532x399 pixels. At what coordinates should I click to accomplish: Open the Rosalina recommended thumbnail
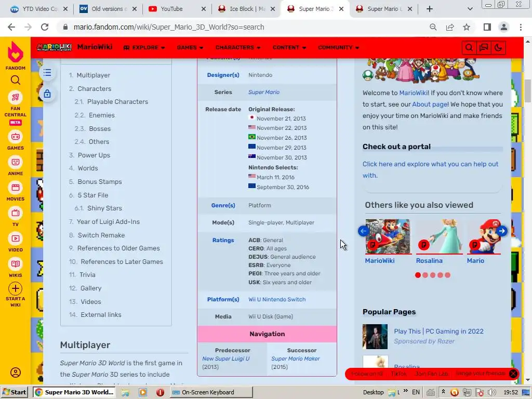(439, 236)
